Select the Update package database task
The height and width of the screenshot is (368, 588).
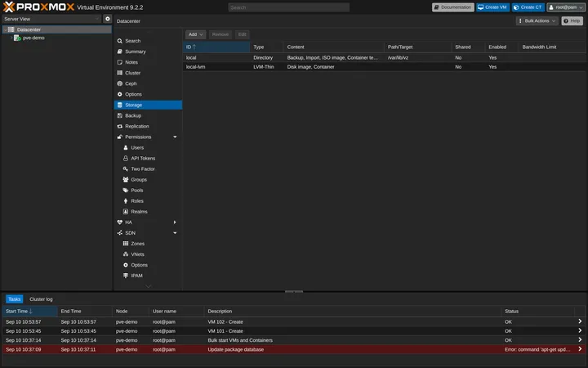coord(294,349)
